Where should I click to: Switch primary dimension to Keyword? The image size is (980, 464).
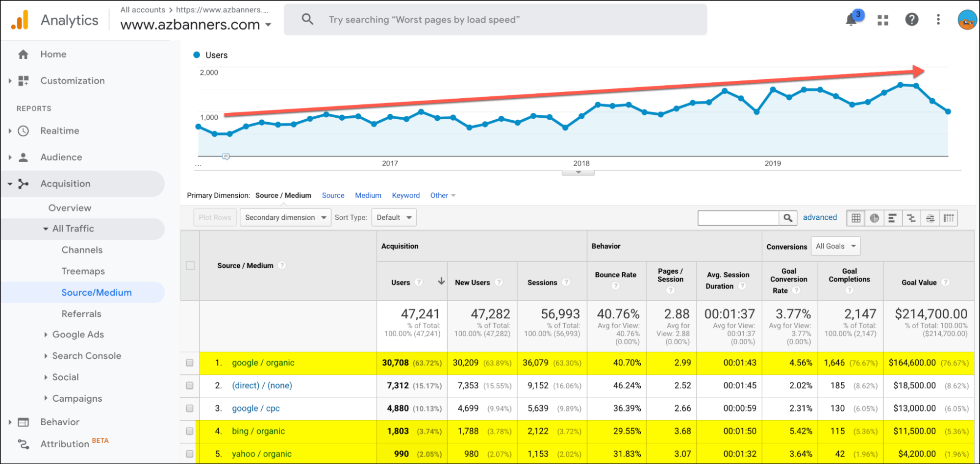[405, 196]
